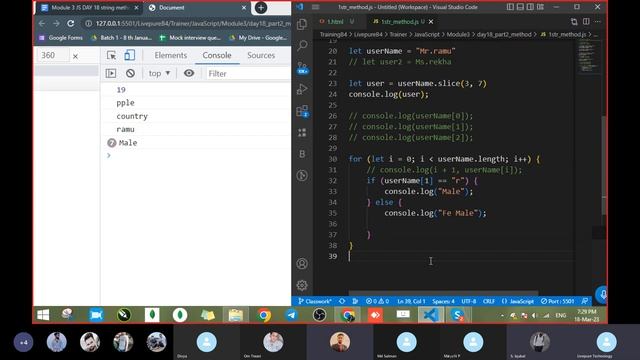This screenshot has width=640, height=360.
Task: Toggle panel layout button in title bar
Action: pyautogui.click(x=520, y=7)
